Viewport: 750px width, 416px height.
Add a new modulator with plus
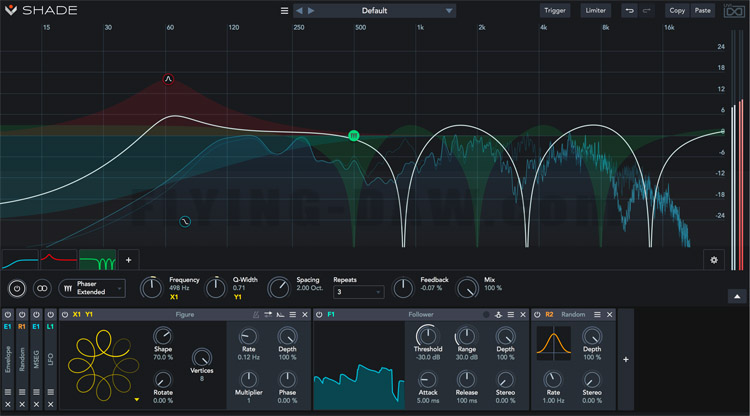click(626, 360)
